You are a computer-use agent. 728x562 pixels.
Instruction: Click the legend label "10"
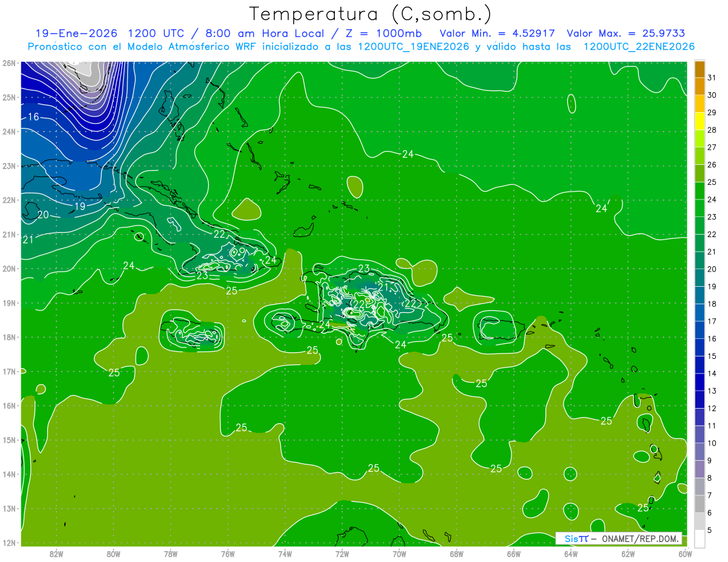click(712, 443)
